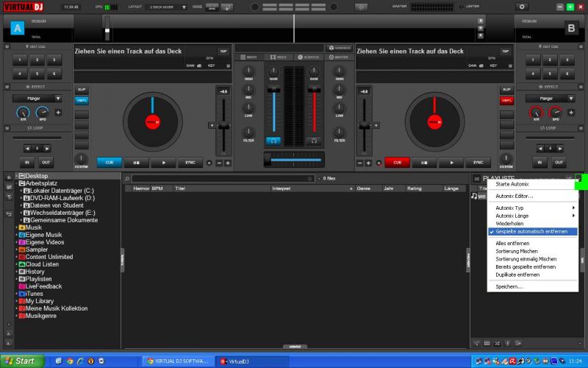The image size is (588, 368).
Task: Click the pause/stutter button on deck A
Action: (x=136, y=163)
